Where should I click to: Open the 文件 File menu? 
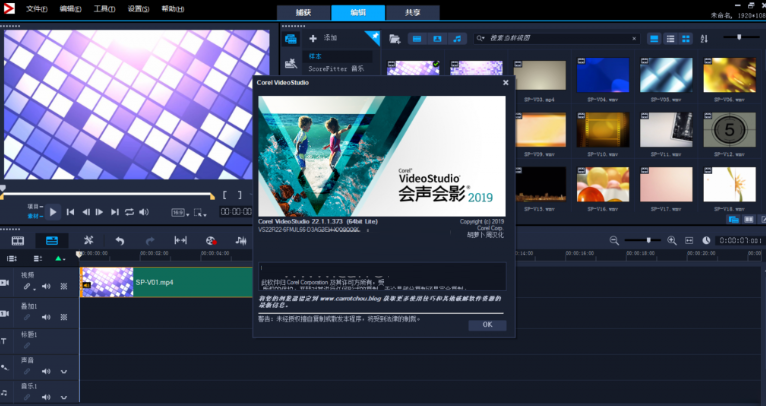tap(37, 9)
